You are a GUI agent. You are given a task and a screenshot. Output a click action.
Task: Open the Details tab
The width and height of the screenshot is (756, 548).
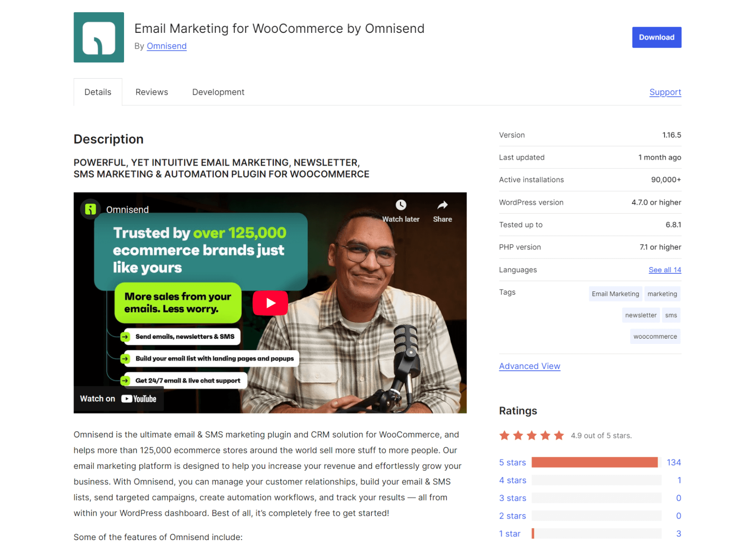point(98,92)
